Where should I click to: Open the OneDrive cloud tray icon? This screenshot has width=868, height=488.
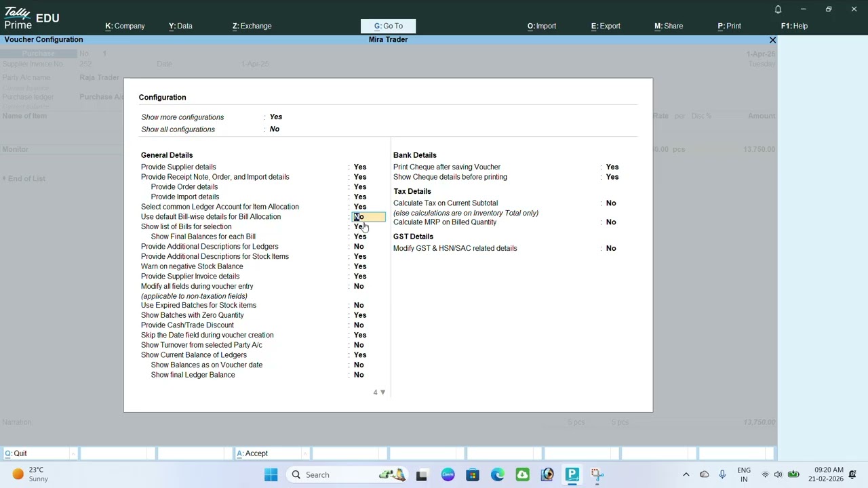(704, 474)
